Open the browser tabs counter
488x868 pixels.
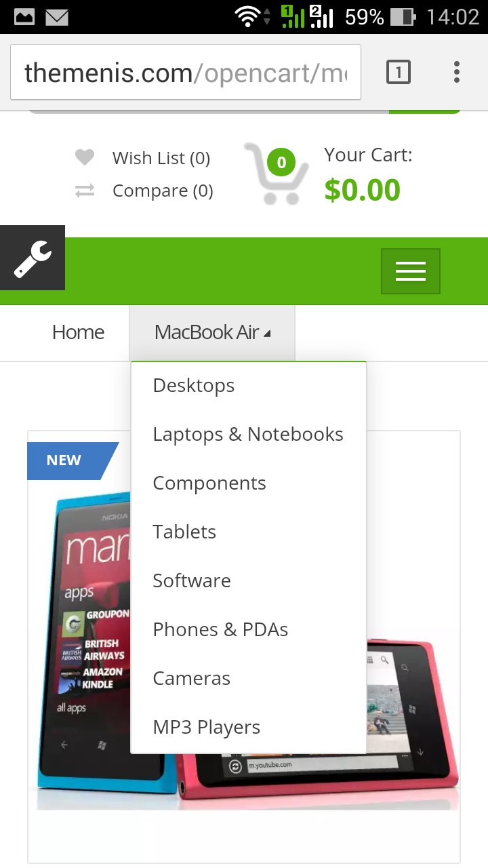[399, 71]
